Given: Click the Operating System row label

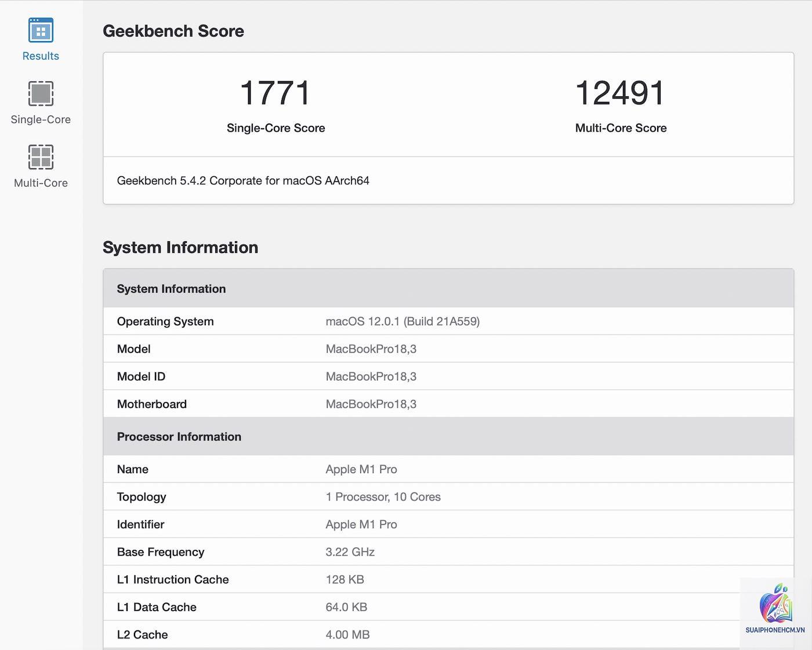Looking at the screenshot, I should click(165, 322).
